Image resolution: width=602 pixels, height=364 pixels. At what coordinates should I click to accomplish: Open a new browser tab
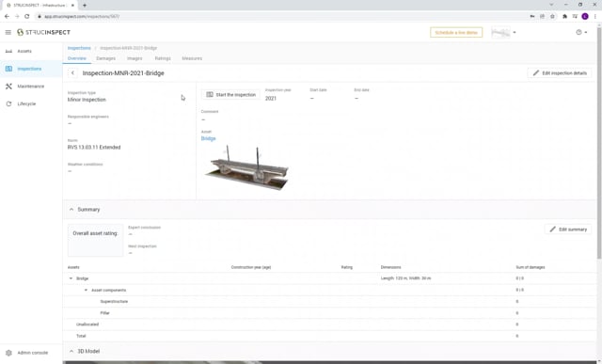pos(85,6)
